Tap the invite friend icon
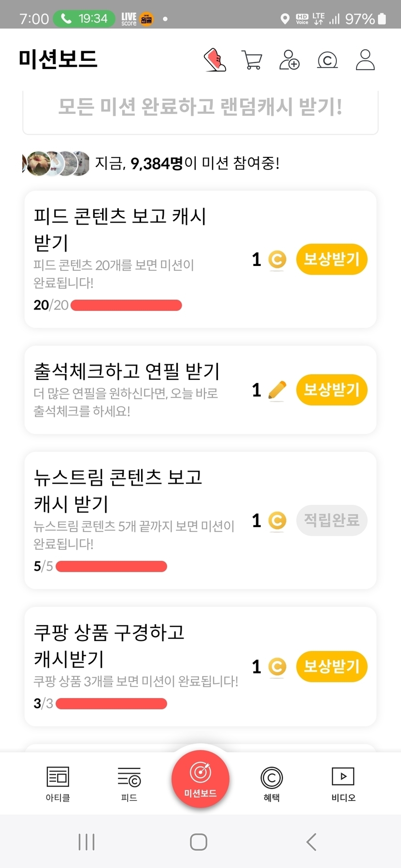 pos(289,60)
